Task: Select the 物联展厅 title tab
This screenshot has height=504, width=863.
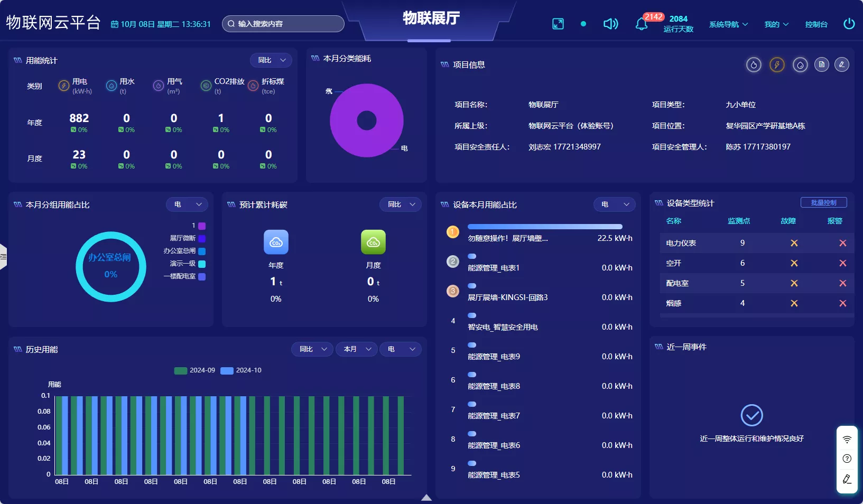Action: [x=431, y=18]
